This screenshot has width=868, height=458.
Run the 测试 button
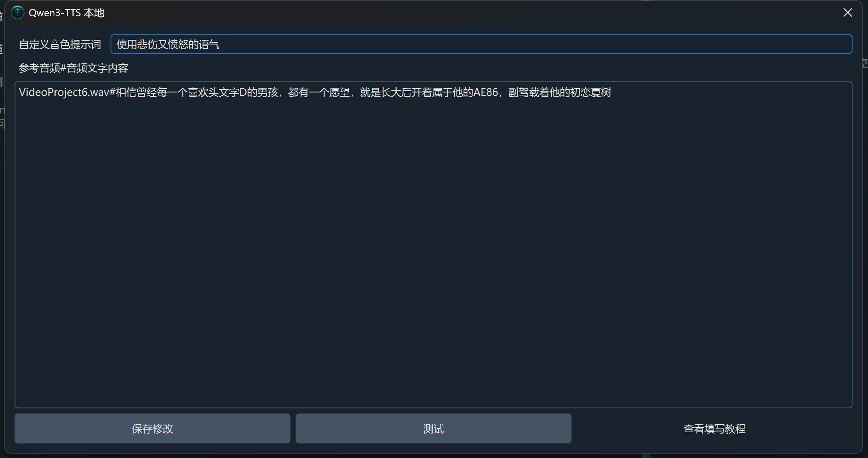click(433, 428)
